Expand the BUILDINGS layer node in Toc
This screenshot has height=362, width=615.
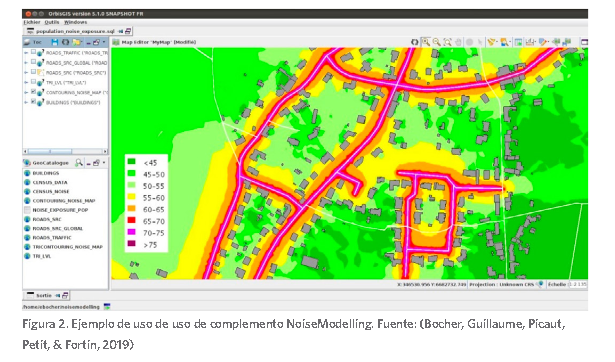pos(26,102)
